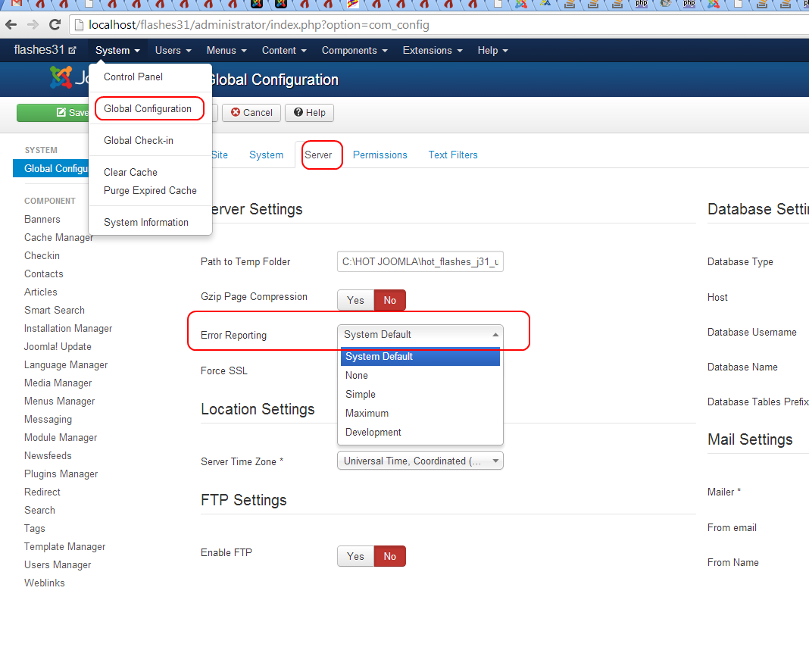Open Media Manager sidebar link

[58, 383]
